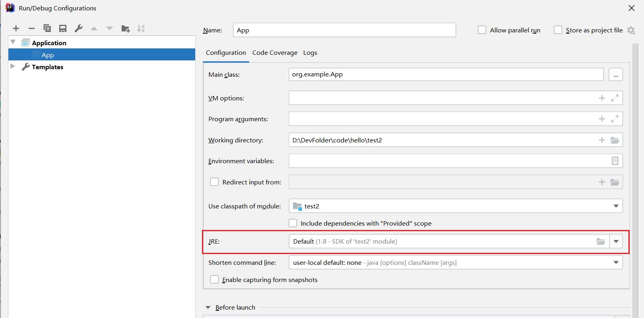This screenshot has width=644, height=318.
Task: Collapse the Application tree node
Action: 13,42
